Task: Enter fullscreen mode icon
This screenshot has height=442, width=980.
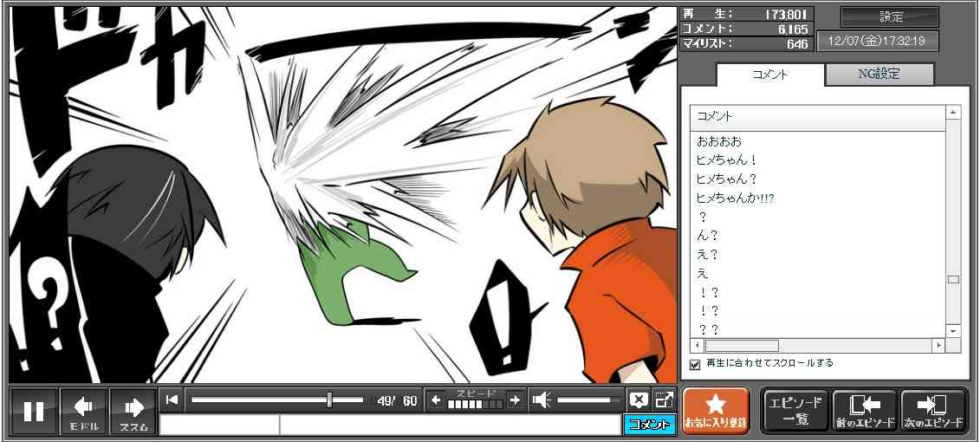Action: pos(665,400)
